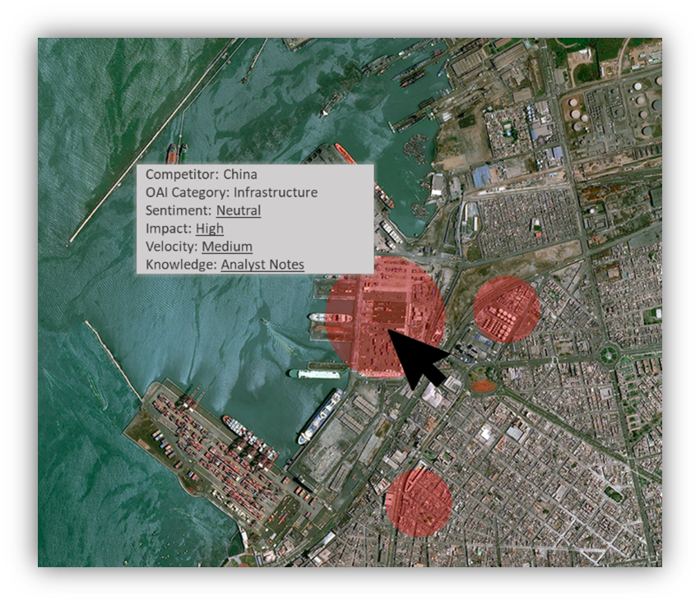Select the 'OAI Category: Infrastructure' text line
Image resolution: width=700 pixels, height=605 pixels.
click(232, 192)
